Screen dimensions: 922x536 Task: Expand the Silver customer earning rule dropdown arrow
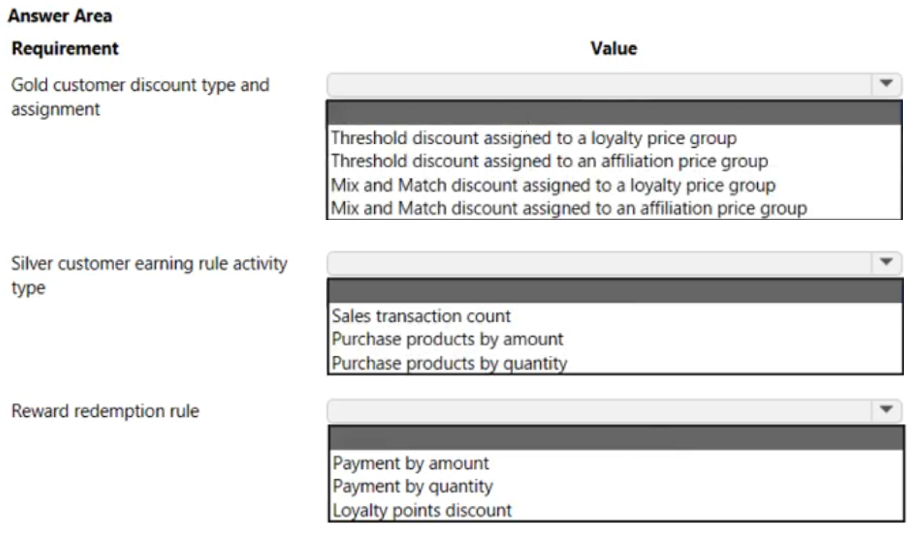click(886, 262)
